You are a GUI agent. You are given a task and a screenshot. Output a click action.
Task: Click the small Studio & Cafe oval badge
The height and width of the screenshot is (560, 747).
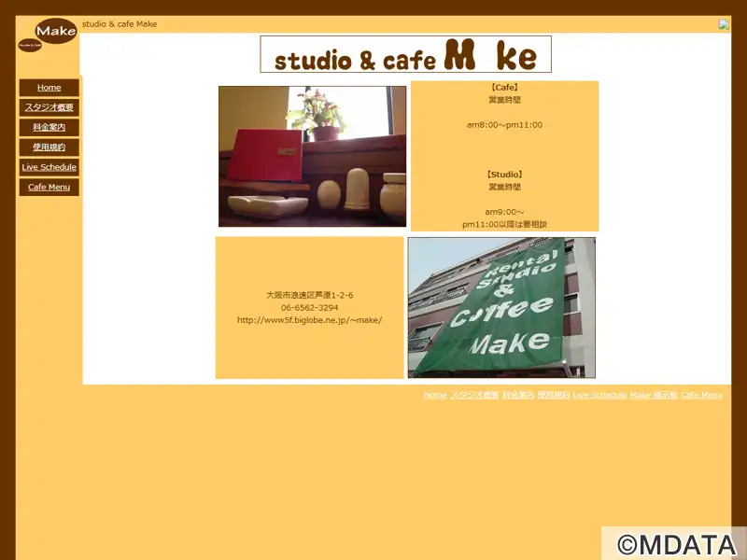click(30, 45)
